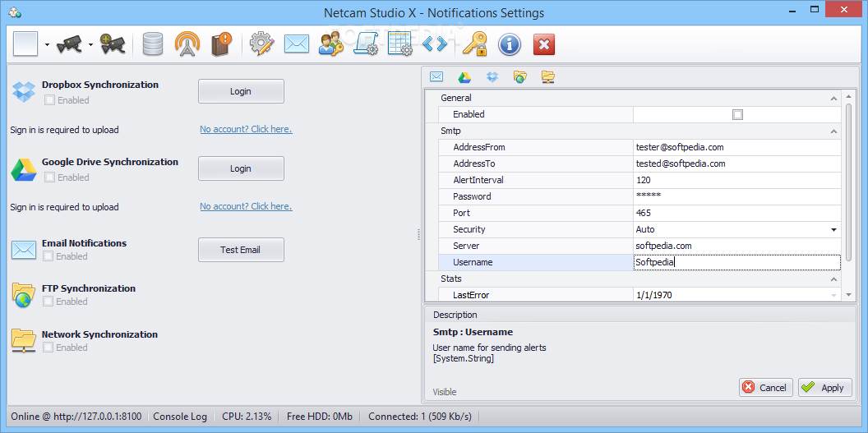Open the event book alert icon
This screenshot has height=433, width=868.
tap(222, 44)
